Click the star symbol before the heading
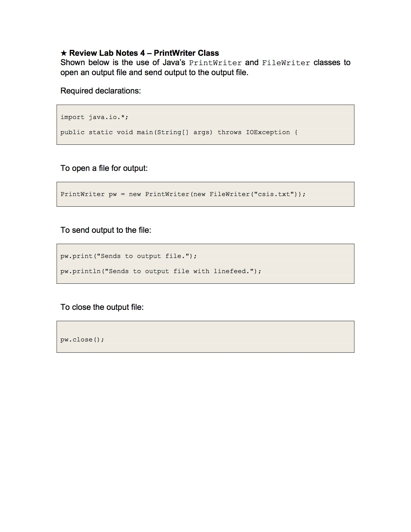The width and height of the screenshot is (411, 532). click(64, 53)
